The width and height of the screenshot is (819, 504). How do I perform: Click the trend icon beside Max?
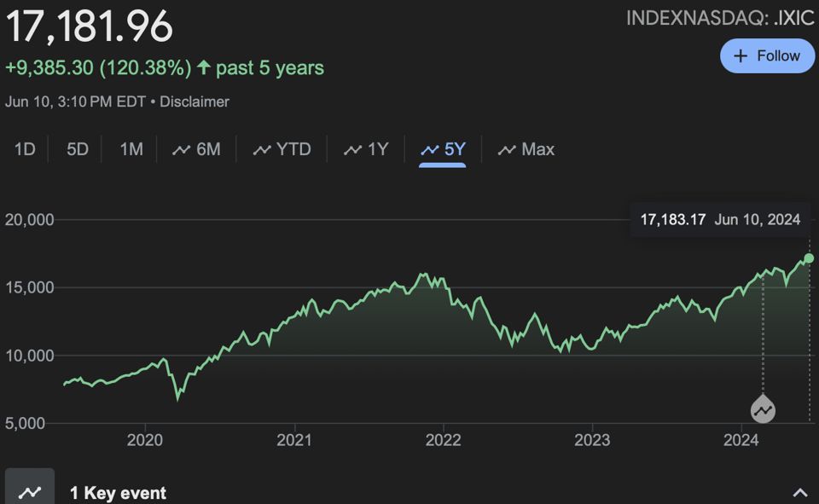pos(507,150)
